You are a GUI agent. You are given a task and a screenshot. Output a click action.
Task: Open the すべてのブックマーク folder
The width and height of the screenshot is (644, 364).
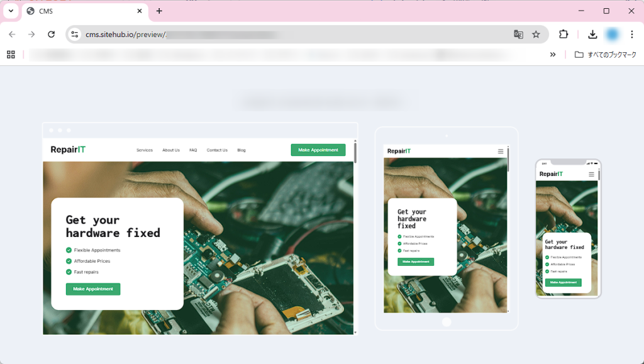click(605, 55)
